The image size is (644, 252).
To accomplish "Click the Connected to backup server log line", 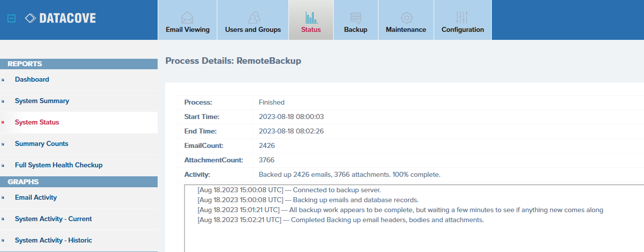I will (x=289, y=190).
